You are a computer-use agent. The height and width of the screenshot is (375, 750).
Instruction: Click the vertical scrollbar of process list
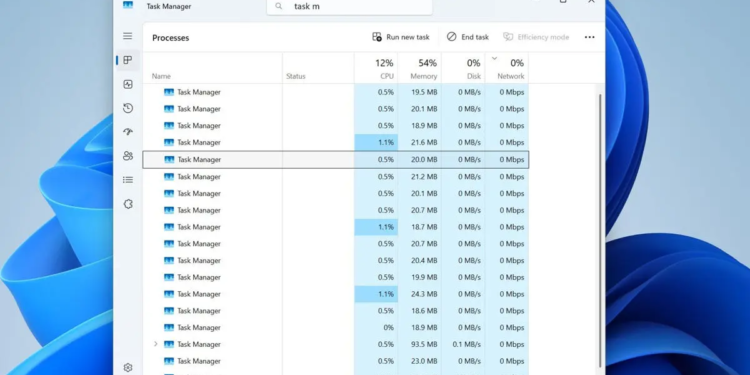click(x=600, y=230)
